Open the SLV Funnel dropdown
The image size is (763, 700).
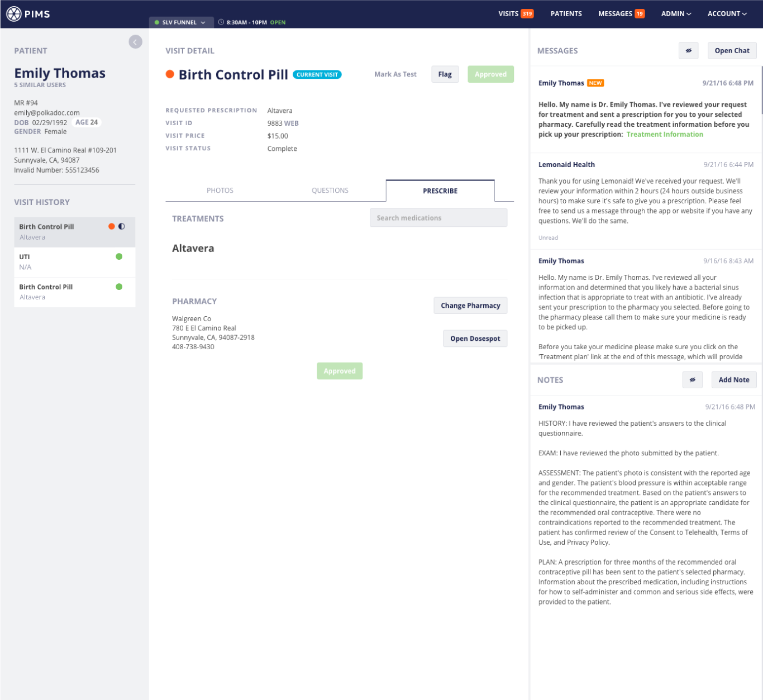(180, 22)
